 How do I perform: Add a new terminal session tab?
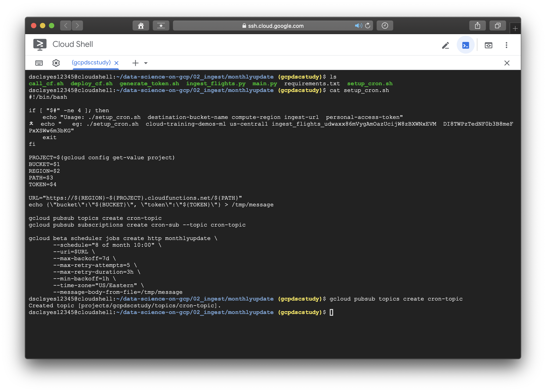coord(135,63)
